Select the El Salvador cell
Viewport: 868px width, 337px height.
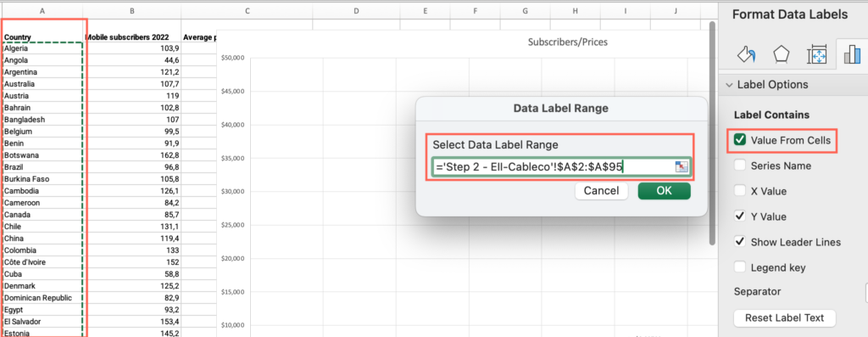click(42, 322)
